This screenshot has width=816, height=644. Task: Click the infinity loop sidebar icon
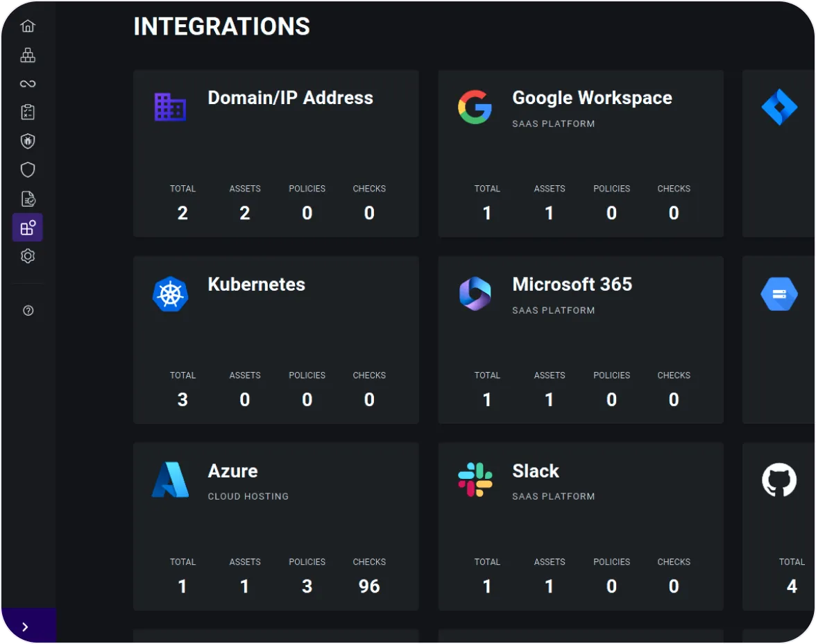pos(28,84)
